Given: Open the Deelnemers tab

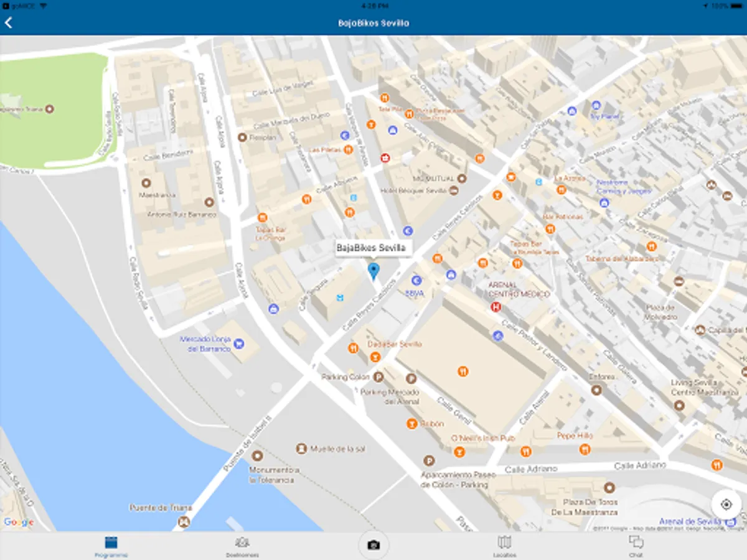Looking at the screenshot, I should [242, 546].
